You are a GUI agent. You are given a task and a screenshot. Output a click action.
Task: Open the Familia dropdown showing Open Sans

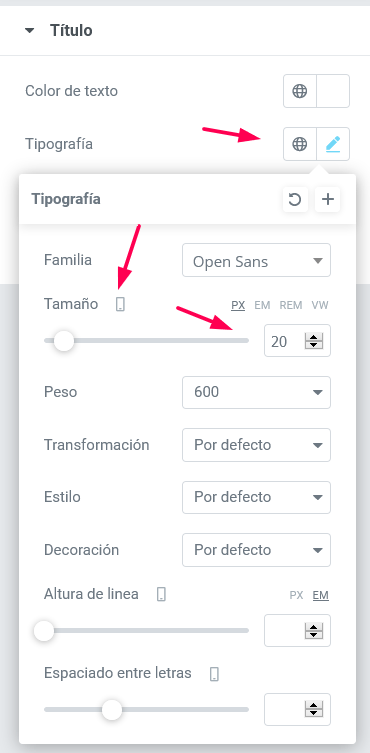tap(257, 260)
